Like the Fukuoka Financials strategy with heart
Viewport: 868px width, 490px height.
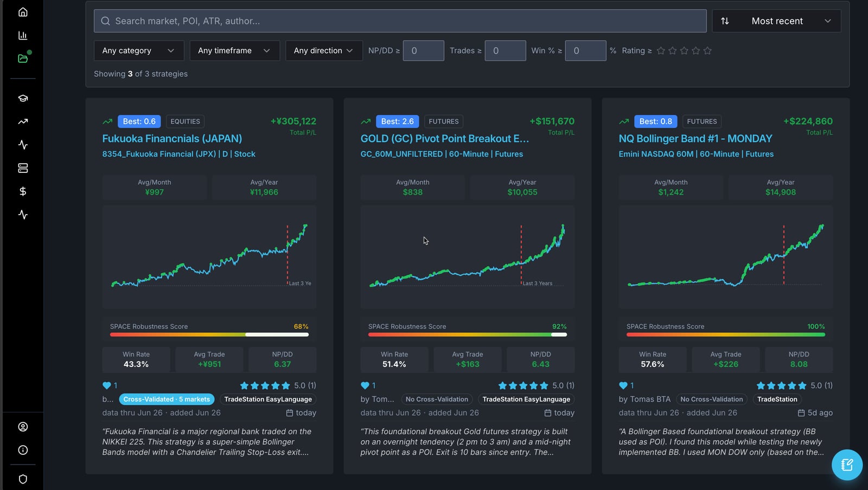pos(107,385)
